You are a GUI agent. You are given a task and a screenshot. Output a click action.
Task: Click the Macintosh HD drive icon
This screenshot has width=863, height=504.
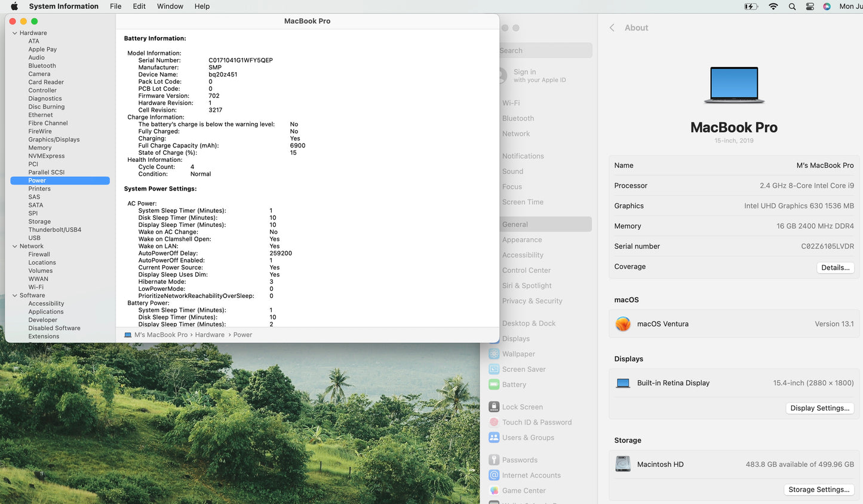click(x=623, y=464)
